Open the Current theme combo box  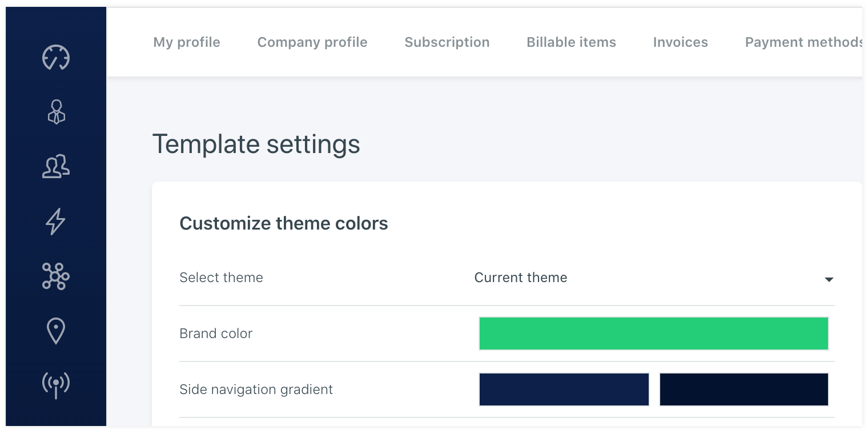(x=651, y=278)
